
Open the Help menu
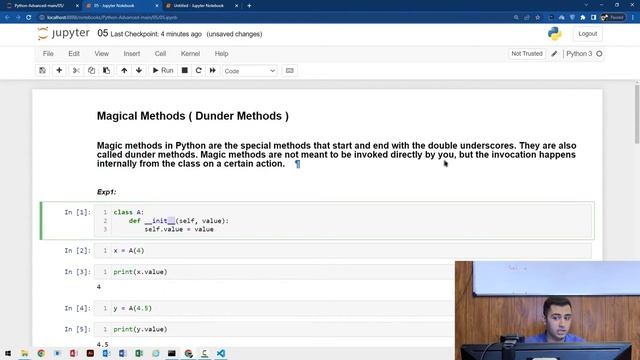click(x=221, y=53)
